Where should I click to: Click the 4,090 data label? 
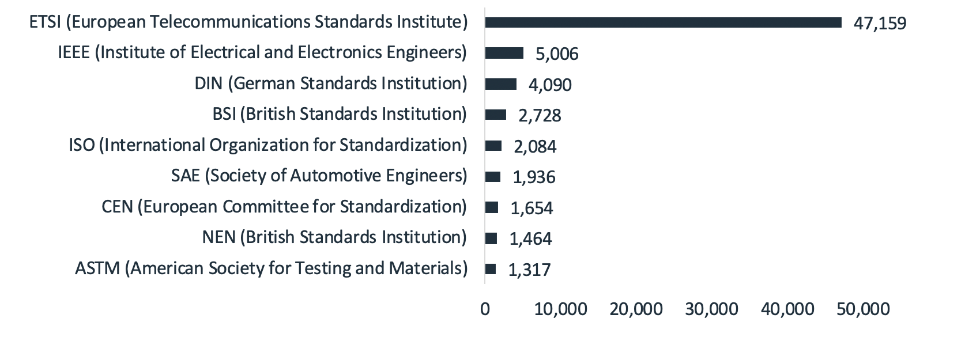550,85
